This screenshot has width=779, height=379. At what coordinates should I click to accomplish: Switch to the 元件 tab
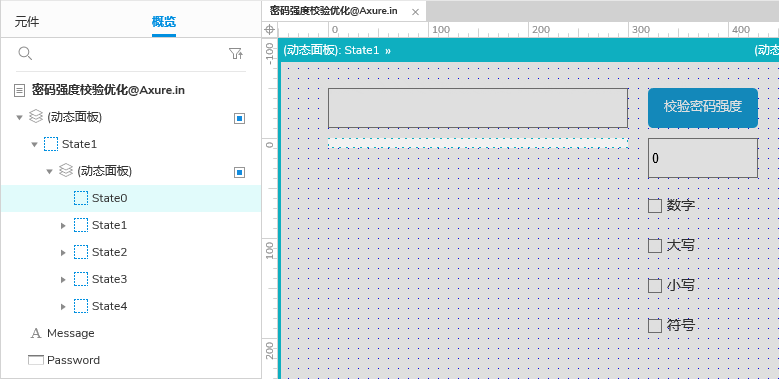coord(27,22)
